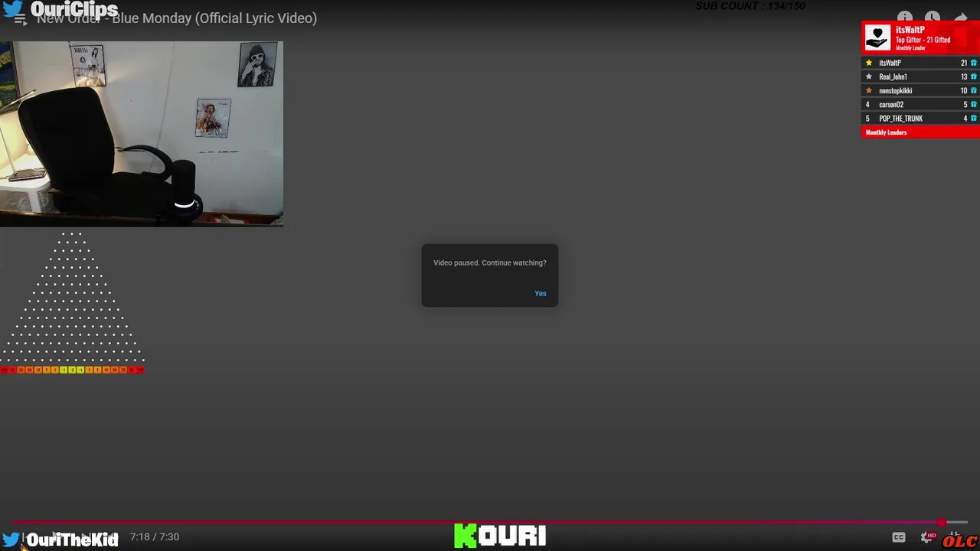
Task: Open the video settings gear with HD badge
Action: point(928,537)
